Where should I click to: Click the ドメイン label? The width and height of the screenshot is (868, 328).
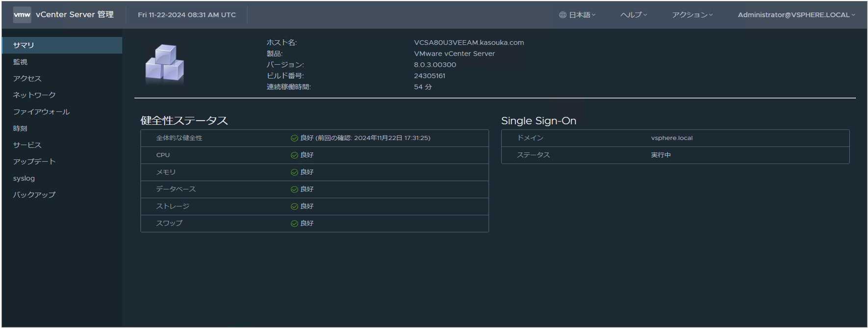[530, 138]
